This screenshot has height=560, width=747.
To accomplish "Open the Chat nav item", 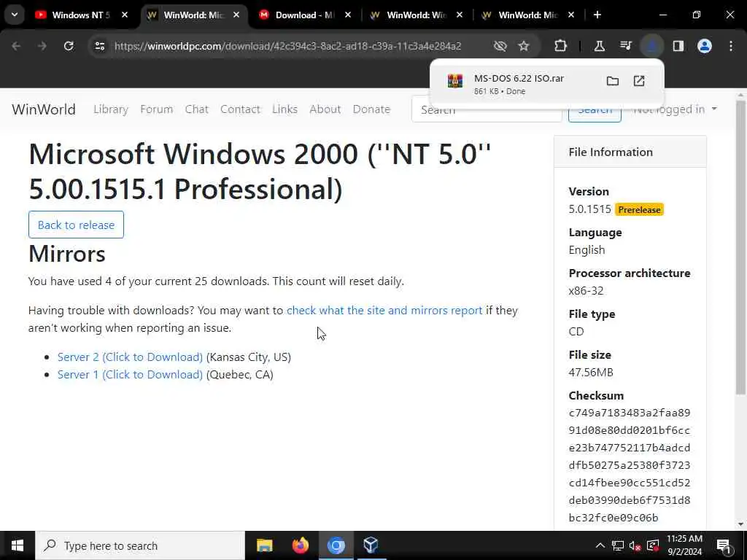I will (x=197, y=109).
